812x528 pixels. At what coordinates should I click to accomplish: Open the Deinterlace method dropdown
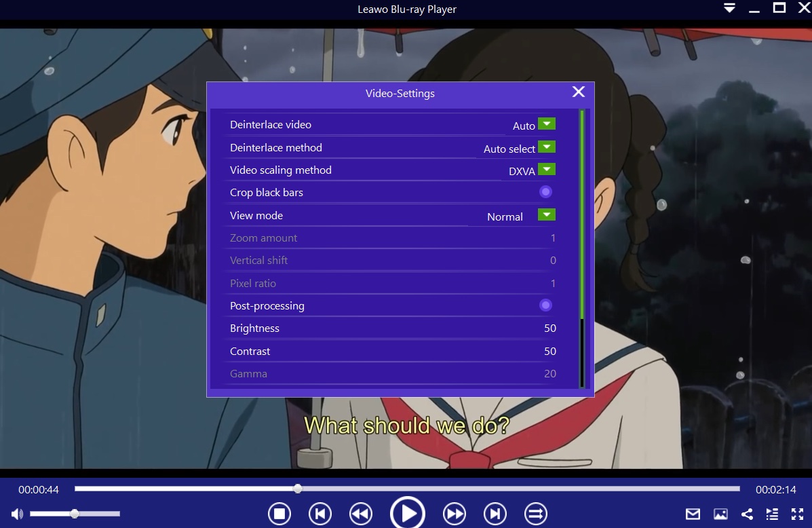[x=547, y=147]
